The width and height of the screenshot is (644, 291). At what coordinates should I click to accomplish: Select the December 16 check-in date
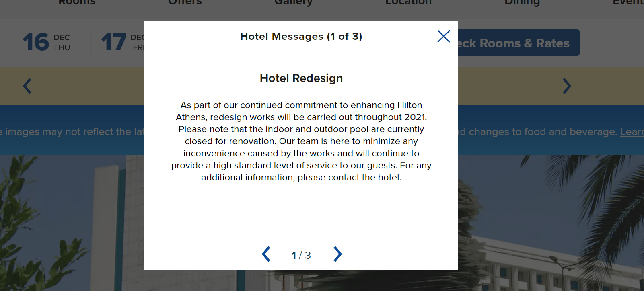46,42
